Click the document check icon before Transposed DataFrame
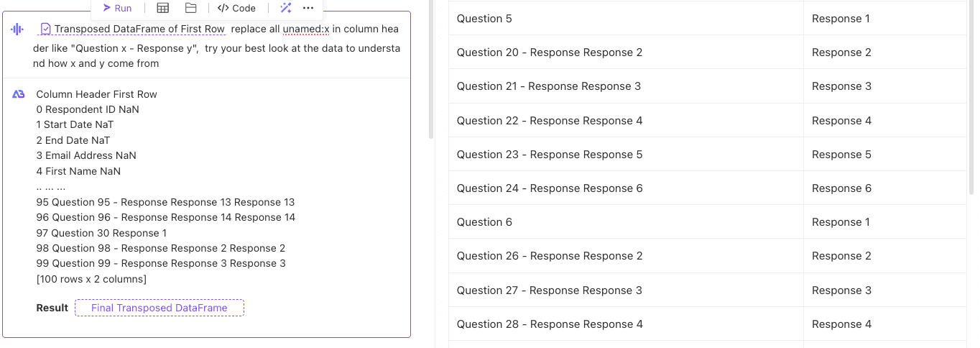The width and height of the screenshot is (980, 348). [x=46, y=29]
